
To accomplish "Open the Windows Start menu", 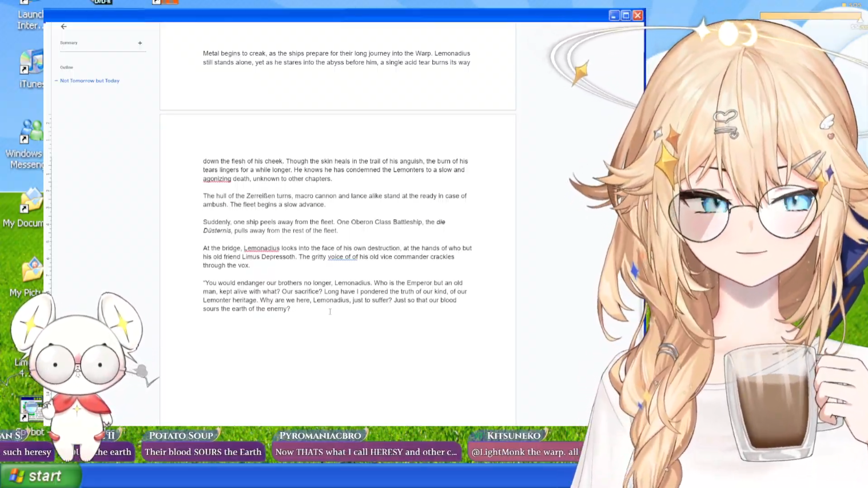I will 41,476.
